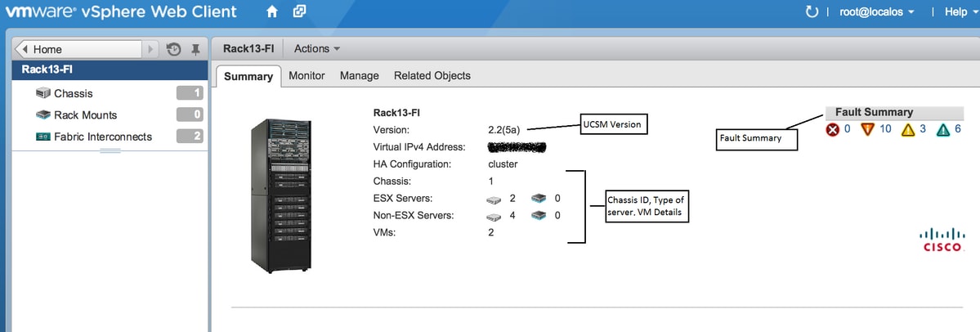Open the root@localos user dropdown
The height and width of the screenshot is (332, 980).
[877, 12]
